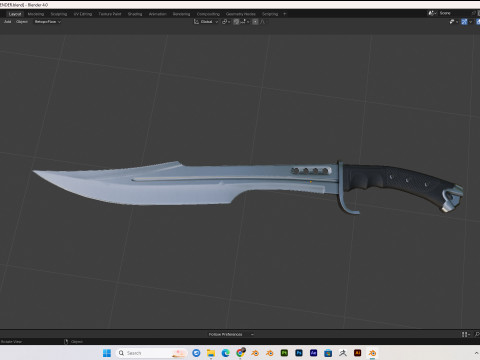Click the search icon in bottom bar
This screenshot has height=360, width=480.
pos(477,334)
